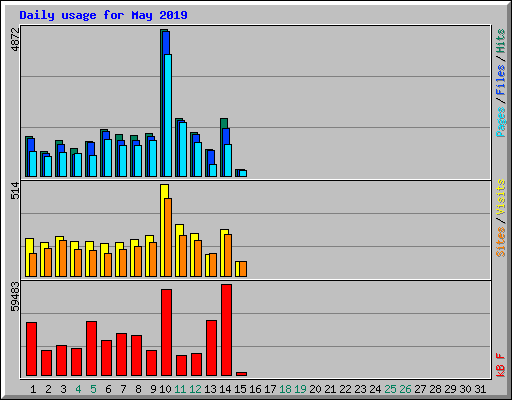
Task: Click day 10 on the x-axis
Action: (x=165, y=389)
